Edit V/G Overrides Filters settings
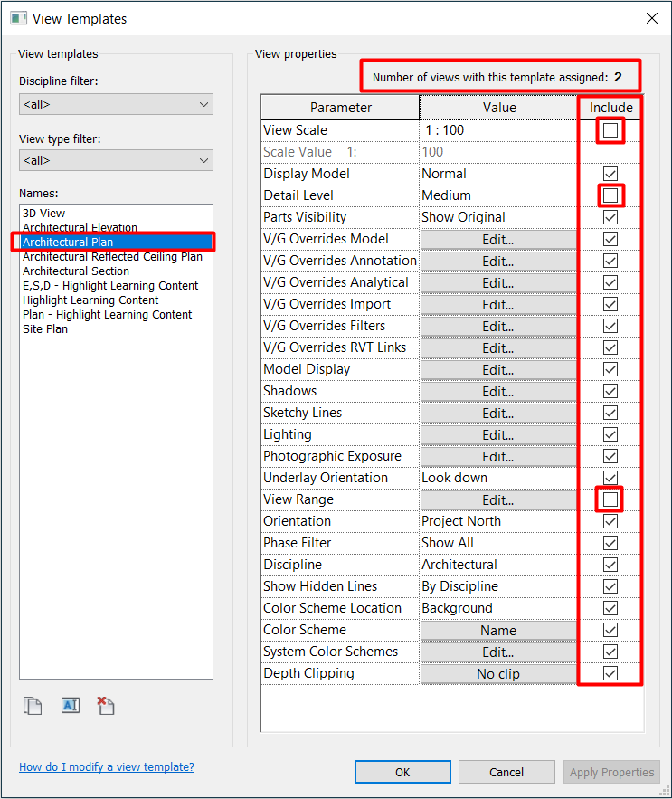Screen dimensions: 672x799 click(x=498, y=326)
